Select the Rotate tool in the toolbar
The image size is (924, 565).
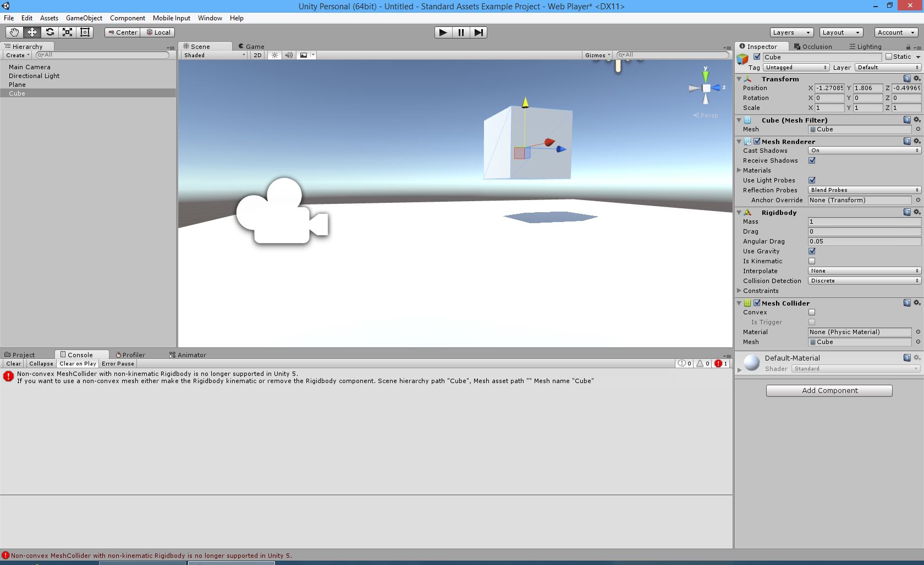tap(50, 32)
